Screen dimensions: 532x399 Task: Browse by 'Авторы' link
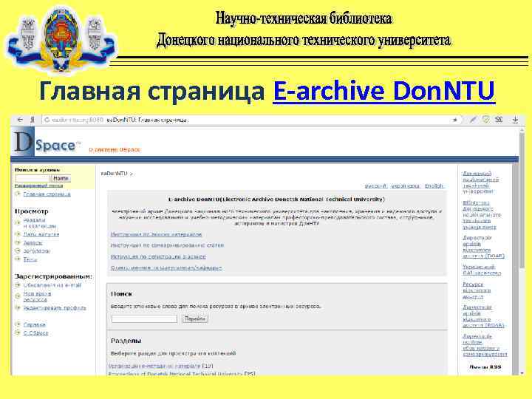tap(33, 243)
